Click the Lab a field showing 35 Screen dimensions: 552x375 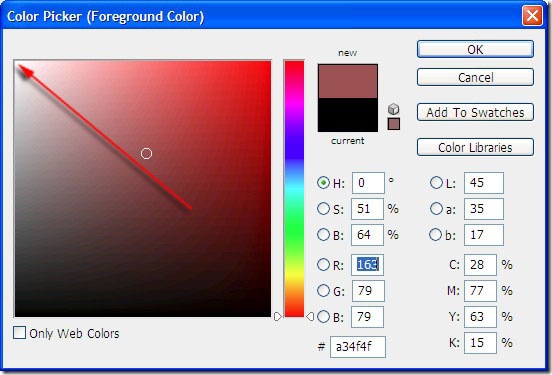484,209
